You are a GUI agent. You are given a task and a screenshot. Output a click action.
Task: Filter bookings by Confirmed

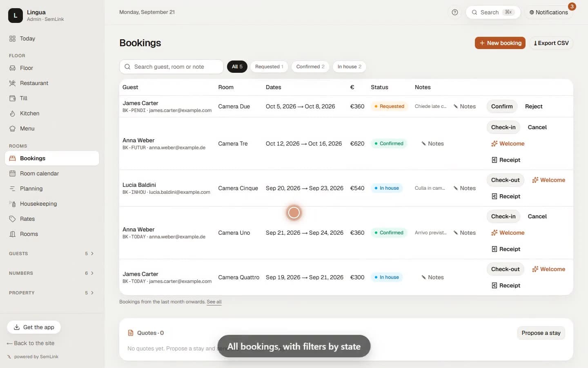(310, 67)
